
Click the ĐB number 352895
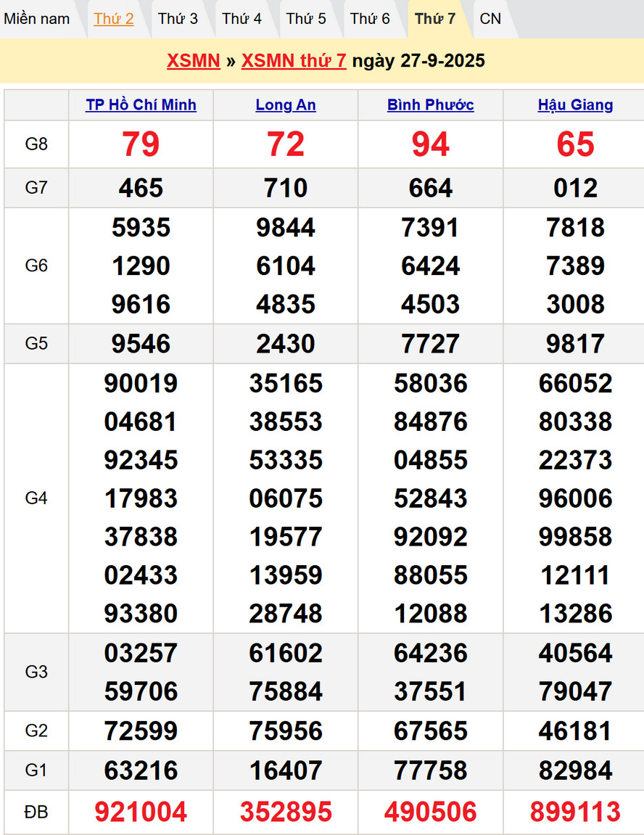pyautogui.click(x=286, y=812)
